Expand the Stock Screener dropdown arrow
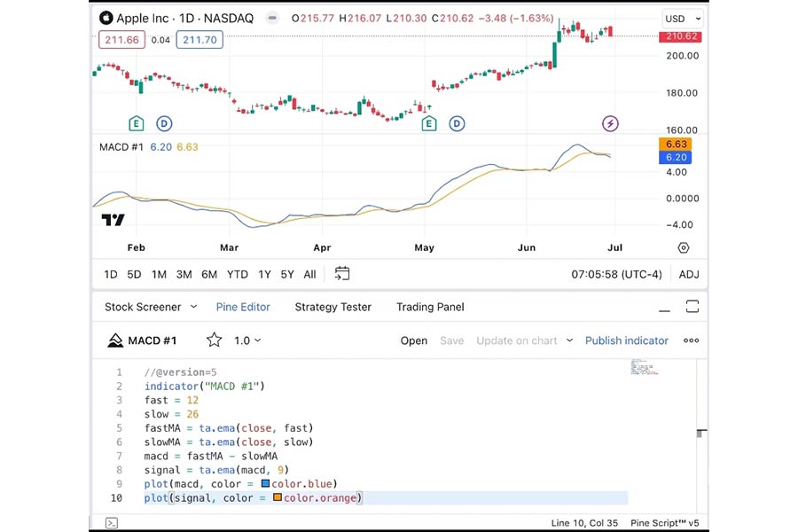The height and width of the screenshot is (532, 798). [194, 307]
